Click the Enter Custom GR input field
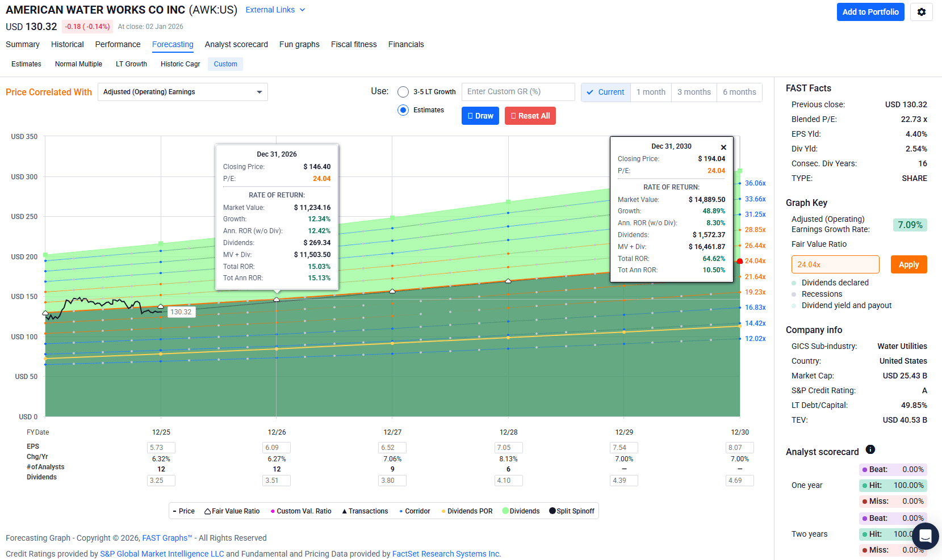 [518, 92]
